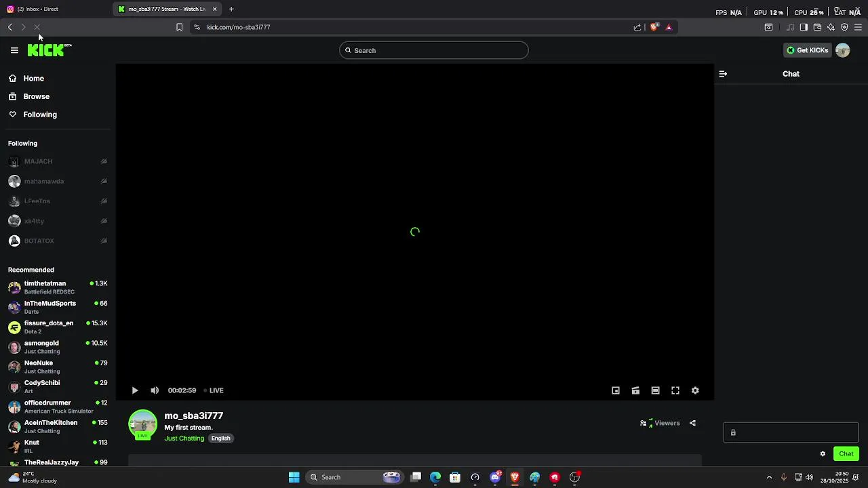This screenshot has height=488, width=868.
Task: Open followed channel MAJACH
Action: point(58,161)
